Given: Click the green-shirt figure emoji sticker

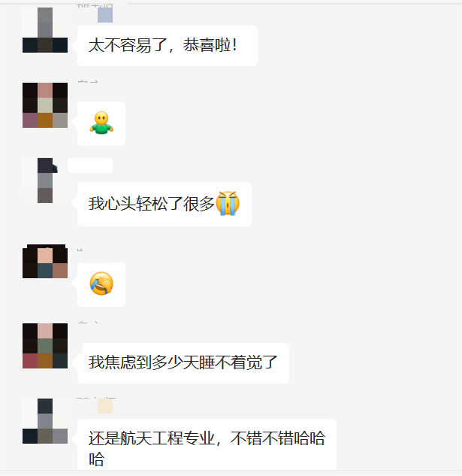Looking at the screenshot, I should click(101, 123).
